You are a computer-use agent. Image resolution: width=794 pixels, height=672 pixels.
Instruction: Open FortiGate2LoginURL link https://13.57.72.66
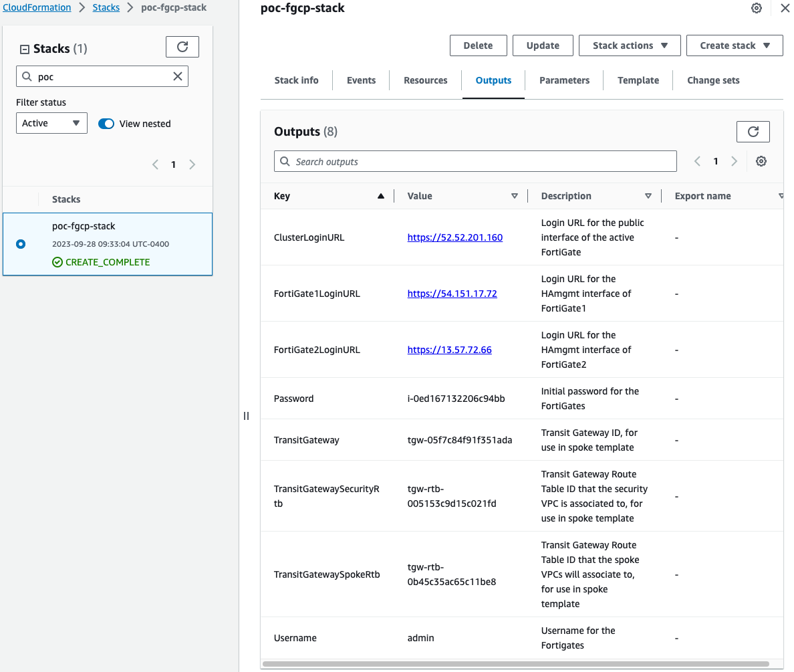(x=449, y=350)
